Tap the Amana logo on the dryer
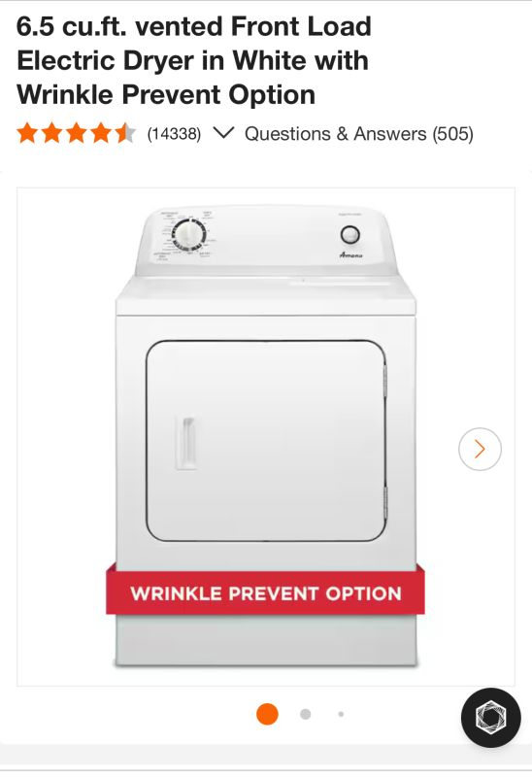Image resolution: width=532 pixels, height=777 pixels. coord(351,254)
